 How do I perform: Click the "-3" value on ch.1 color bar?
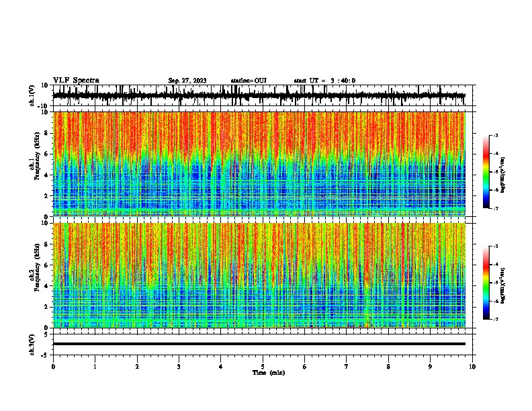point(495,135)
